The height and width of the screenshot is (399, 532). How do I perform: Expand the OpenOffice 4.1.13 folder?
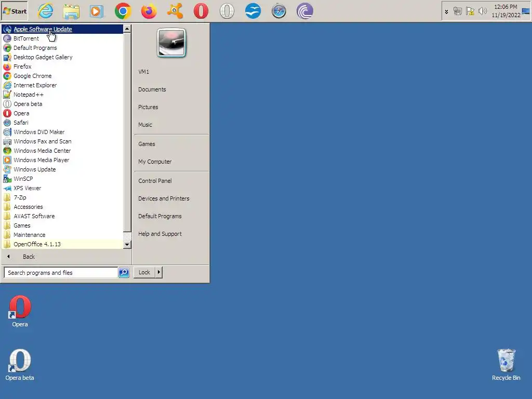(x=62, y=244)
